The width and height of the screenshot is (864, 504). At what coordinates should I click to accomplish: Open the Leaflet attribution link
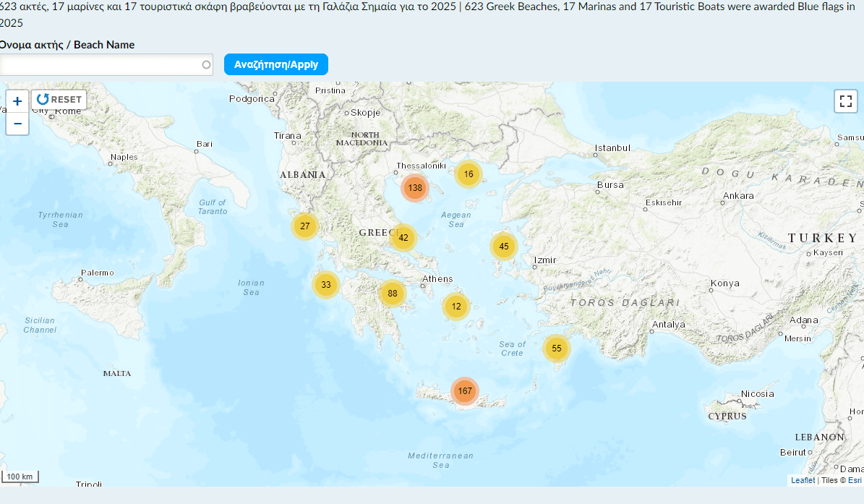pos(802,480)
